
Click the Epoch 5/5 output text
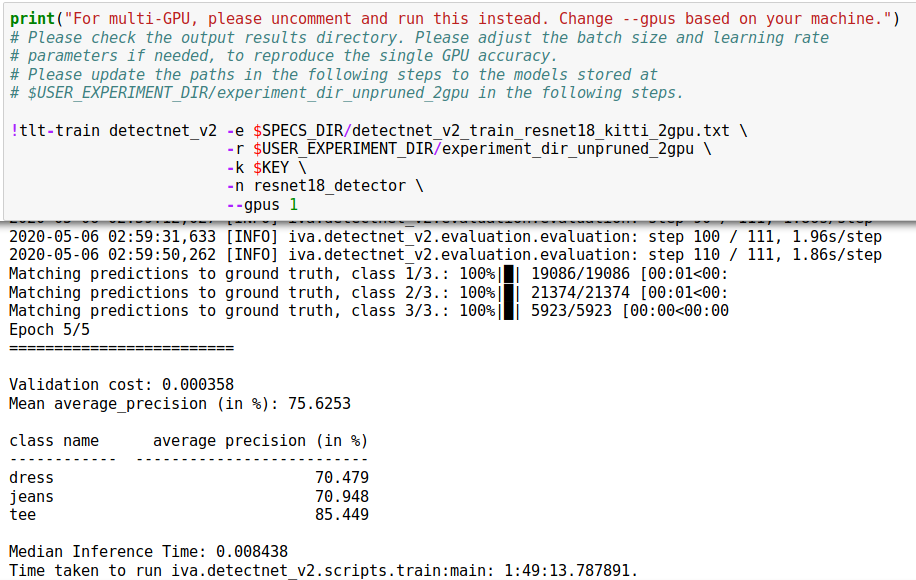tap(50, 330)
